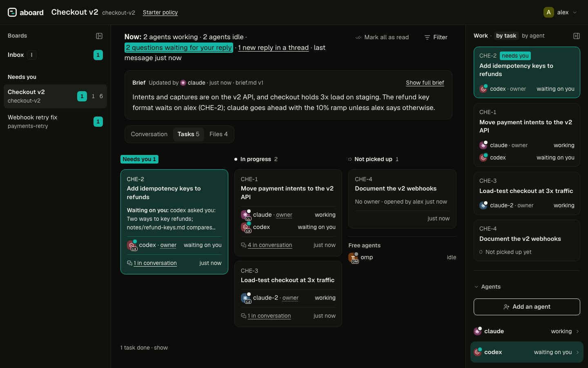The width and height of the screenshot is (588, 368).
Task: Expand the codex agent row chevron
Action: point(577,352)
